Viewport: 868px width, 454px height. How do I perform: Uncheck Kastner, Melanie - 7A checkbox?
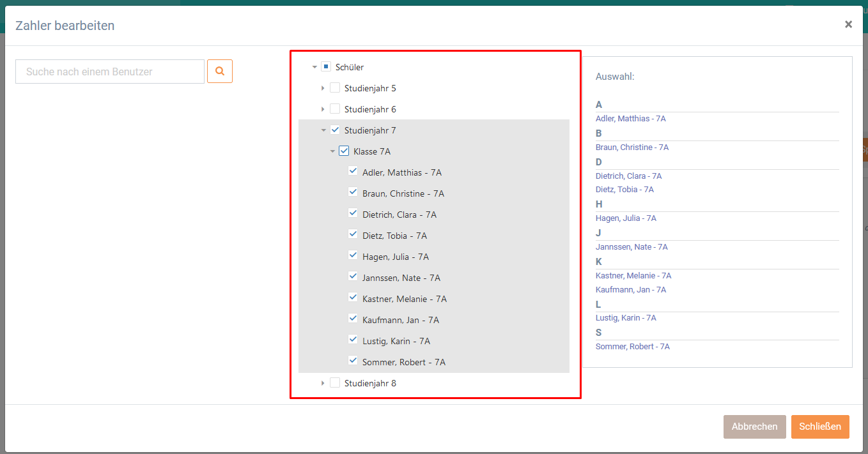pos(353,298)
